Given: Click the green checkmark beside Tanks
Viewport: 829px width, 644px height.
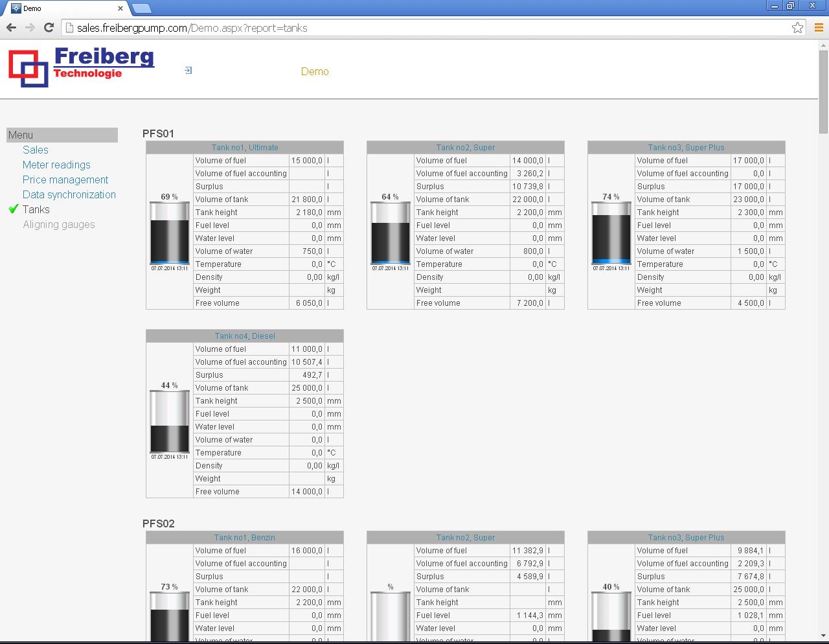Looking at the screenshot, I should (12, 209).
